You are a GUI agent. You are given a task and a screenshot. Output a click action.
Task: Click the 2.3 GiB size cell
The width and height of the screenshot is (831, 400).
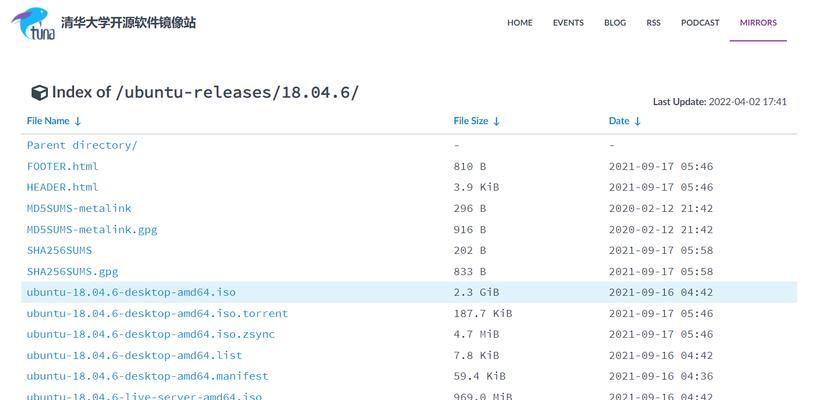pyautogui.click(x=476, y=292)
